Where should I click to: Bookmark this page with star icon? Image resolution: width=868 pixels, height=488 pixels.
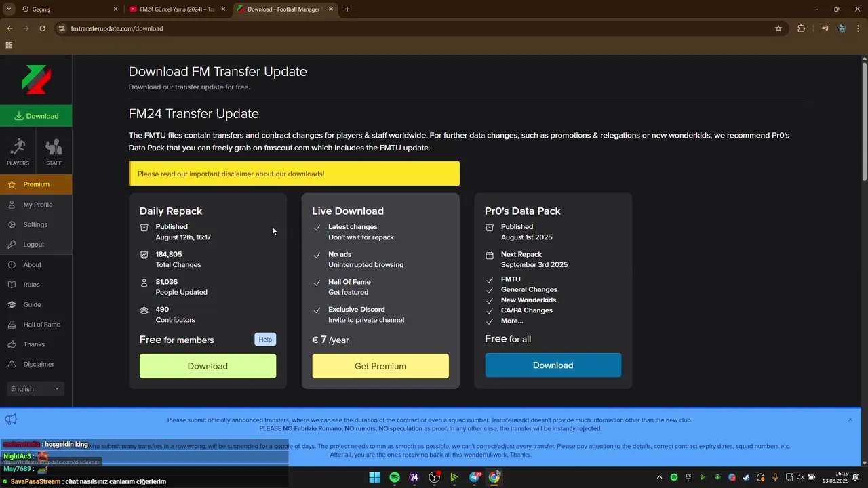click(778, 28)
